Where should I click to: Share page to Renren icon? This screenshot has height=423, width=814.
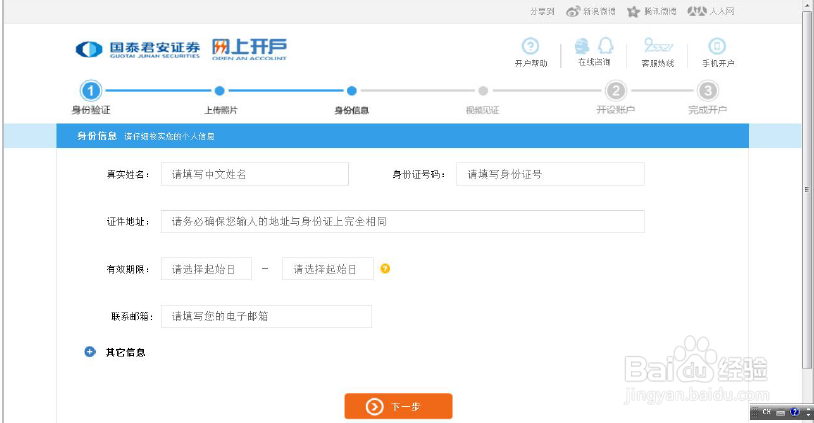[x=697, y=11]
